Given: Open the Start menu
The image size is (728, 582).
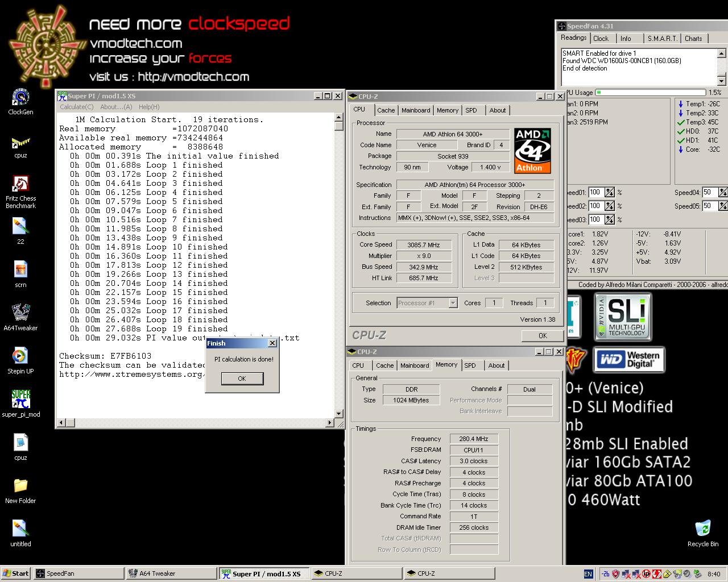Looking at the screenshot, I should pos(16,573).
